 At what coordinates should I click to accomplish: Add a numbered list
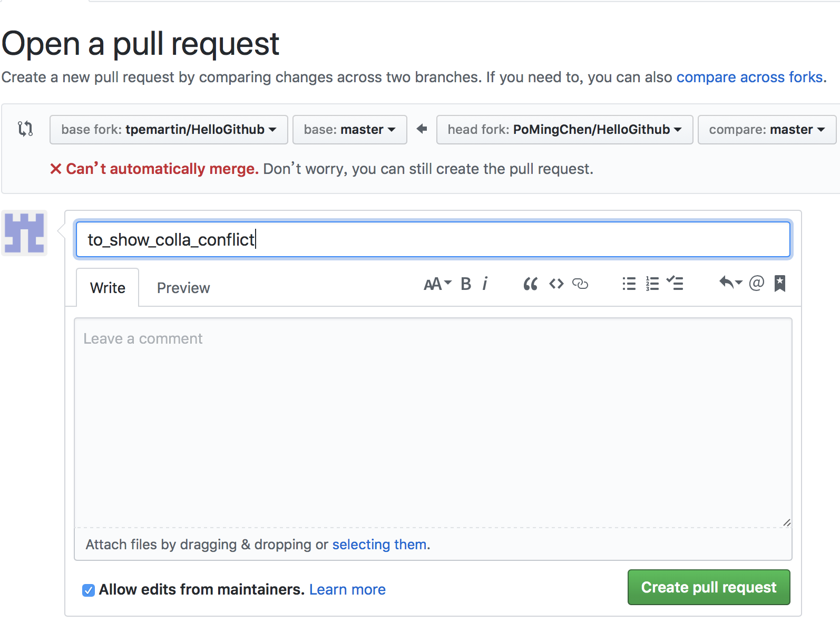652,284
